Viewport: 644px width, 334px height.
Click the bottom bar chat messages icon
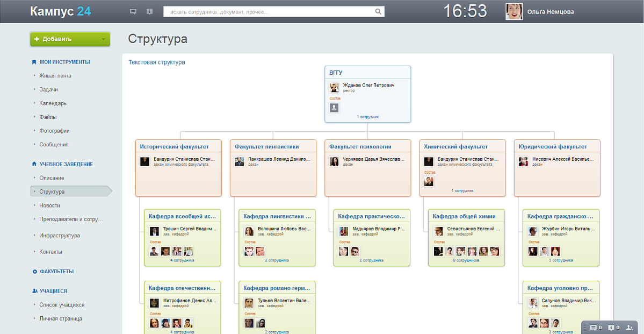click(593, 328)
